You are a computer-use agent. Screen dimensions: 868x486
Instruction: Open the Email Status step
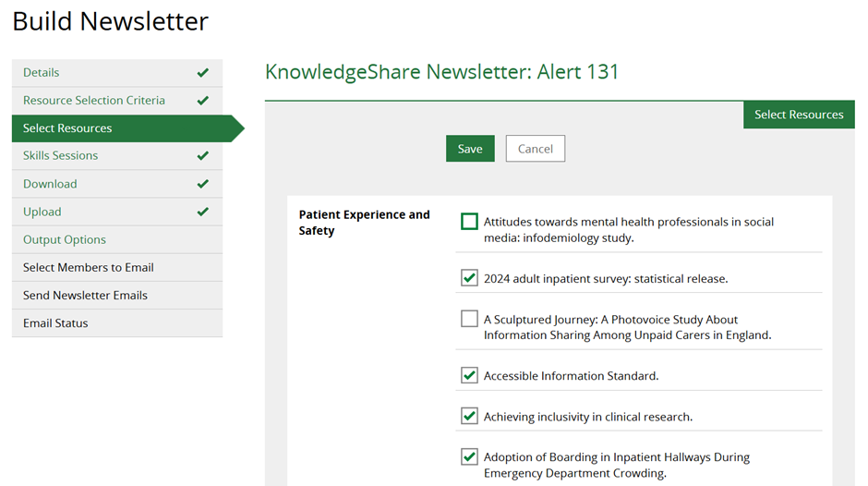[x=117, y=323]
